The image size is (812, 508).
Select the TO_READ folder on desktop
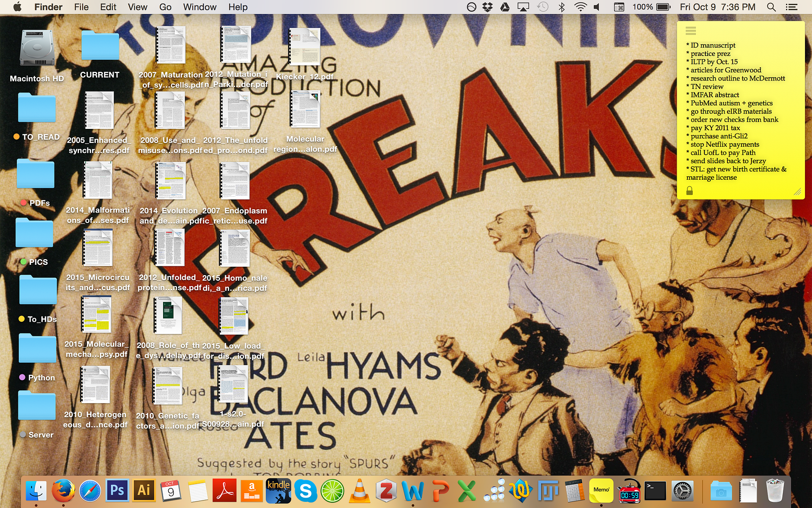pos(37,108)
